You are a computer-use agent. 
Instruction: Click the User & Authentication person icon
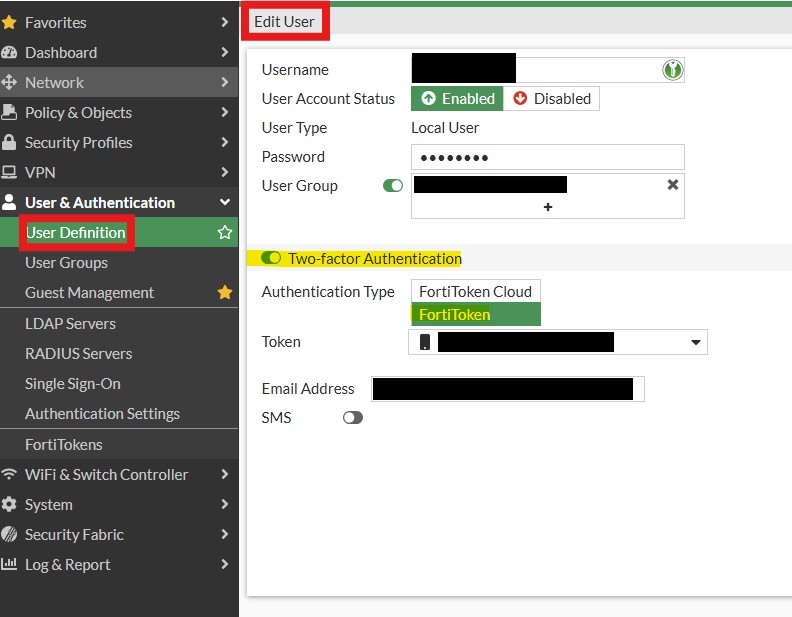point(9,202)
